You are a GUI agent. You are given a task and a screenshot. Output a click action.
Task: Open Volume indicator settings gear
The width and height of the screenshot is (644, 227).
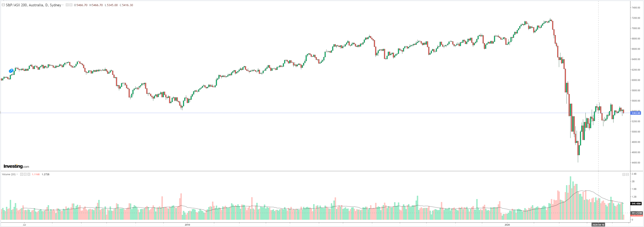(25, 174)
